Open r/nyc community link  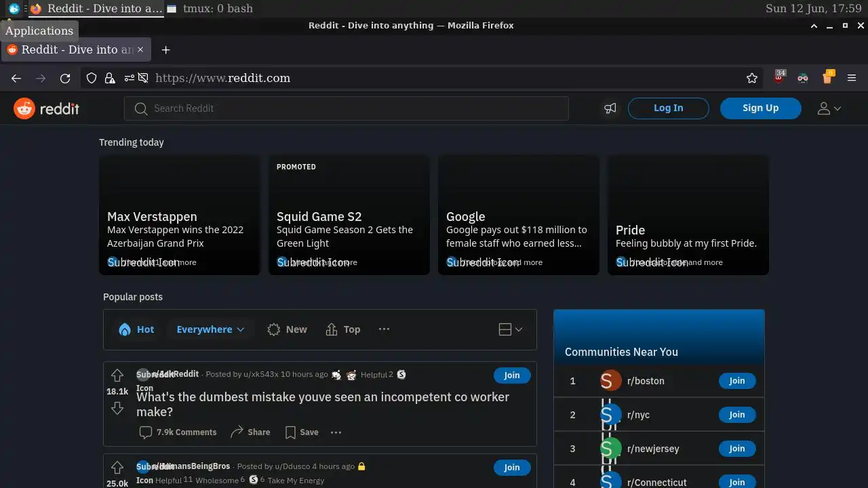(x=638, y=415)
